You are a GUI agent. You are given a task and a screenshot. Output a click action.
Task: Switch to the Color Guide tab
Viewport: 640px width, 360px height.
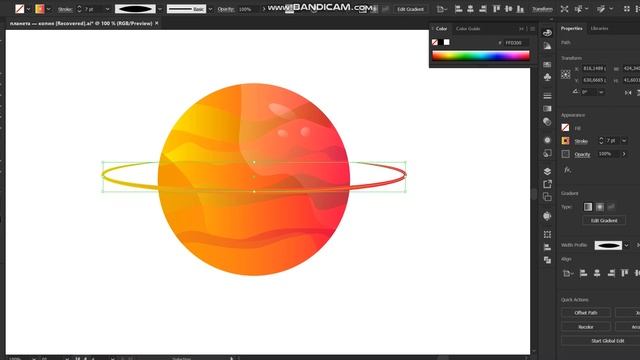468,29
